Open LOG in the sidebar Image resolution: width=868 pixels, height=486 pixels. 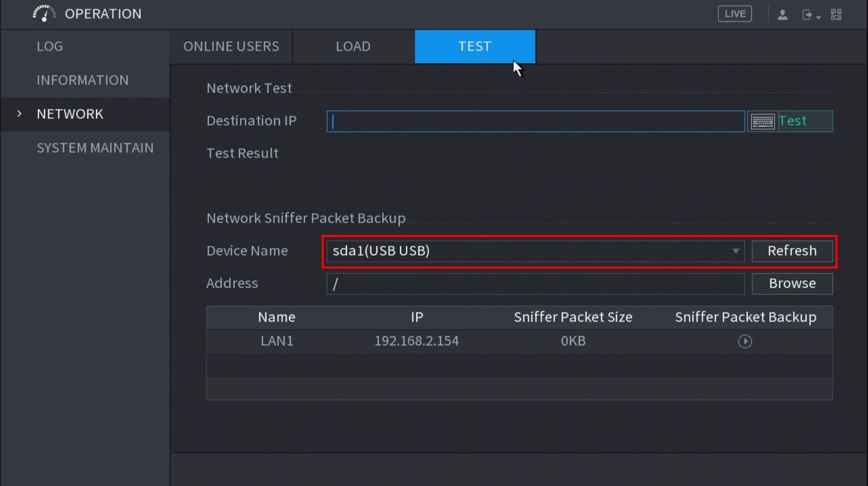click(50, 46)
